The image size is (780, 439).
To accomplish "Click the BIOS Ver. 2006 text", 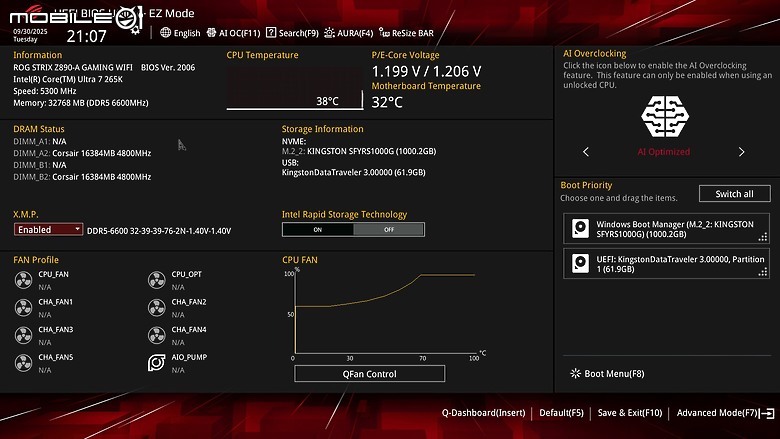I will coord(168,67).
